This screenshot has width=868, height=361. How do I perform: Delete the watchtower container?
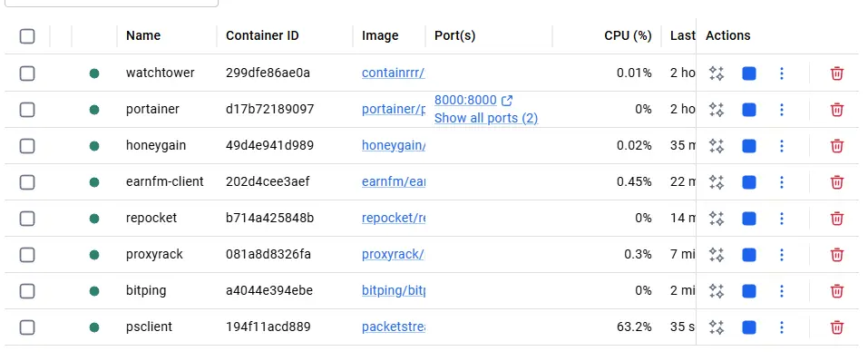tap(837, 73)
